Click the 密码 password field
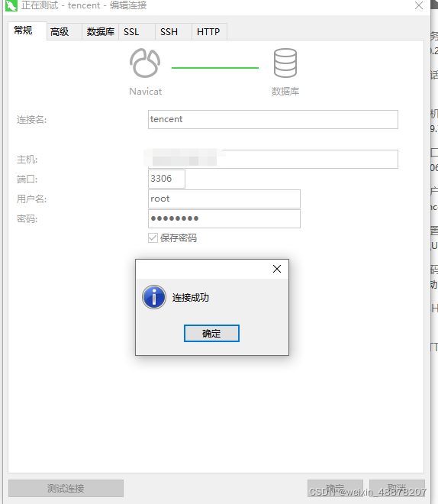The height and width of the screenshot is (504, 438). point(224,219)
